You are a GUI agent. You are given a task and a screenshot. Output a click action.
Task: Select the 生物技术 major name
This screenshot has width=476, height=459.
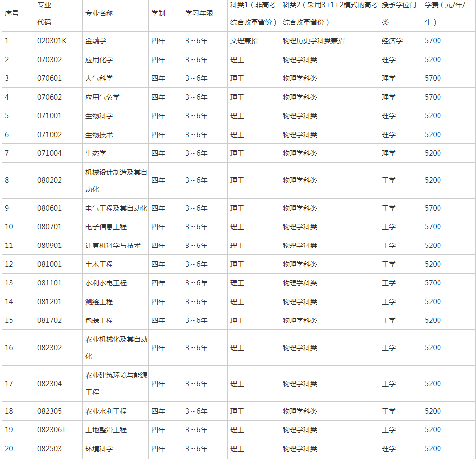tap(99, 135)
